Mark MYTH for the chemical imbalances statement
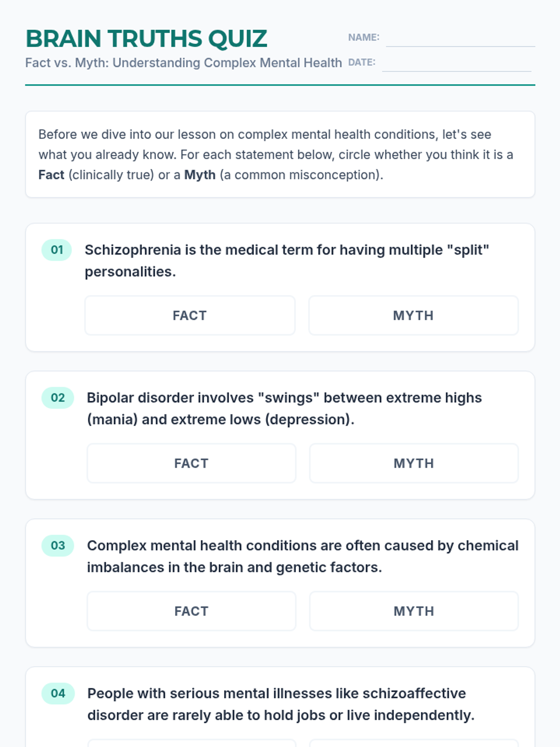560x747 pixels. pyautogui.click(x=414, y=611)
